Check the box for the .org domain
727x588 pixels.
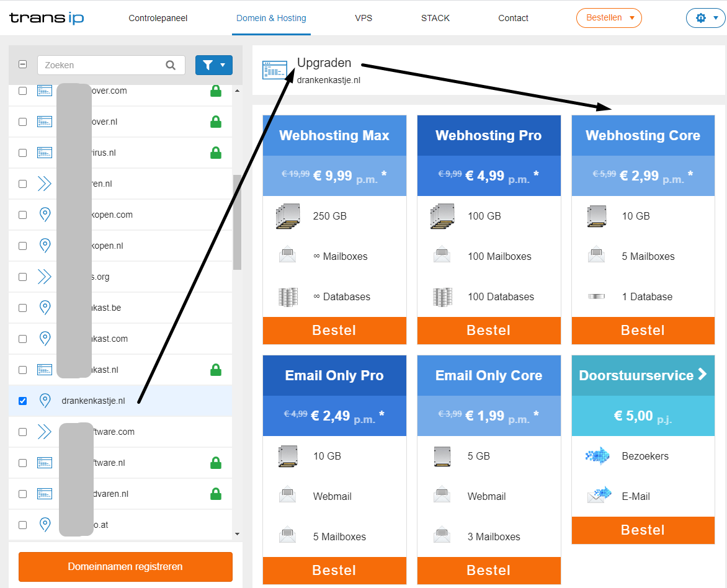[23, 277]
